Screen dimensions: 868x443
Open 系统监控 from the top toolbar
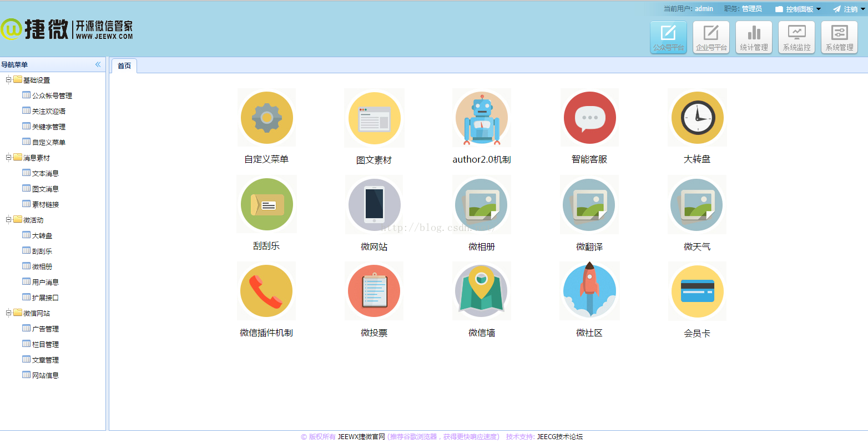[x=796, y=38]
